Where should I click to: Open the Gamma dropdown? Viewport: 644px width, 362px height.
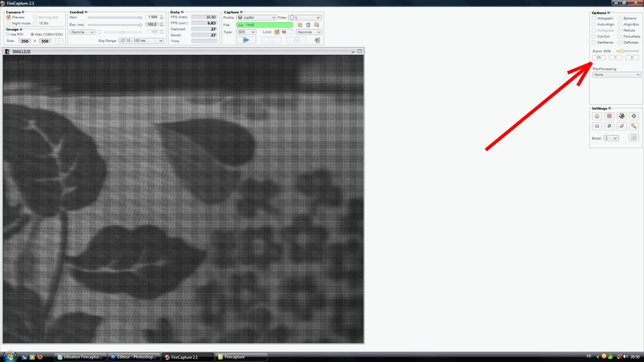point(82,32)
